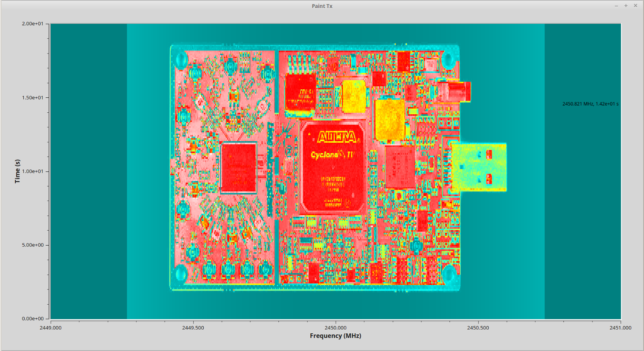
Task: Click the 0.00e+00 time tick label
Action: click(33, 318)
